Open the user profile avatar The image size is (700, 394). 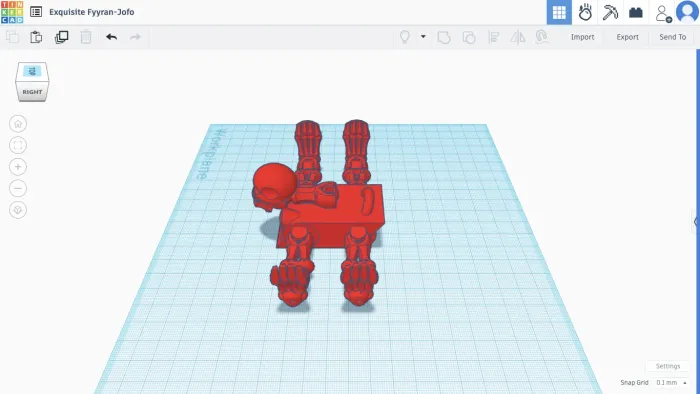(x=687, y=12)
